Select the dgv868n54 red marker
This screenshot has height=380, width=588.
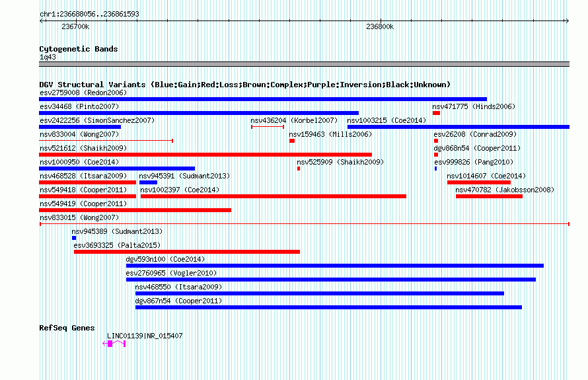coord(436,155)
